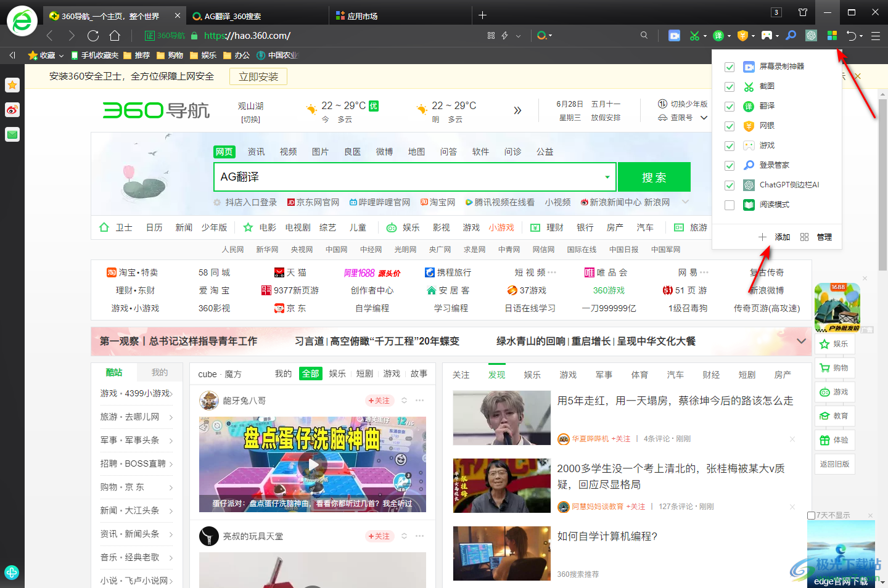Switch to the 资讯 search tab
Image resolution: width=888 pixels, height=588 pixels.
point(256,152)
